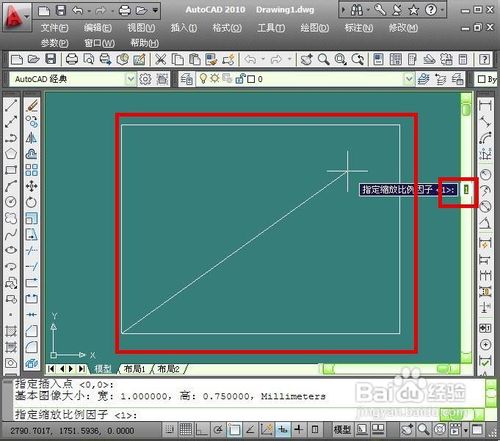Open the 绘图(D) menu
The width and height of the screenshot is (500, 441).
pyautogui.click(x=315, y=28)
